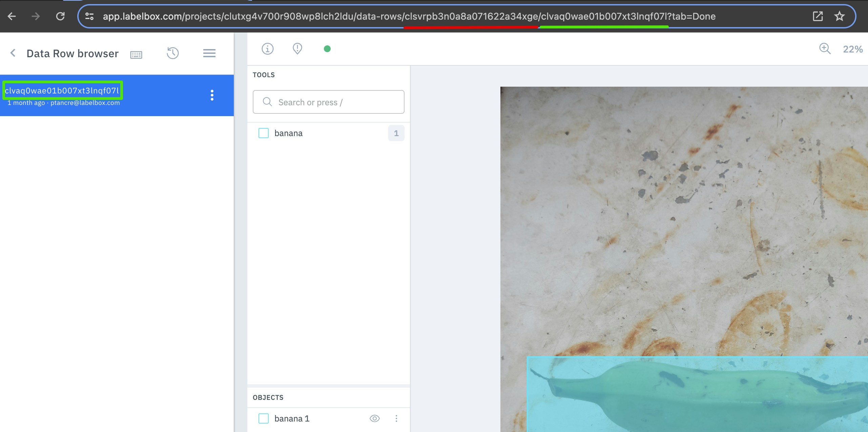Click the labelbox URL in address bar
Viewport: 868px width, 432px height.
click(x=409, y=16)
